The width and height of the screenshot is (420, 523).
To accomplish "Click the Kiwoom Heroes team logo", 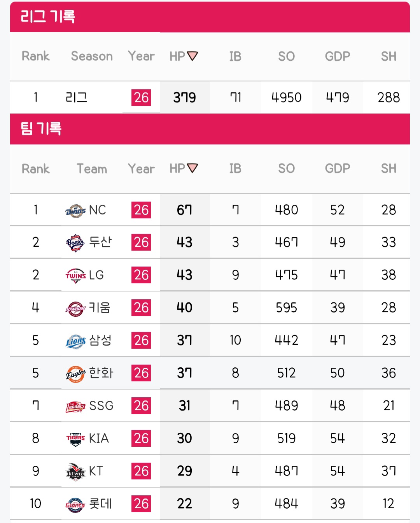I will pyautogui.click(x=75, y=309).
